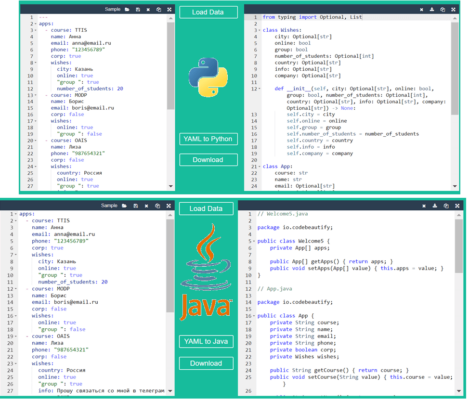The height and width of the screenshot is (400, 469).
Task: Save icon in Python converter's YAML panel
Action: coord(138,9)
